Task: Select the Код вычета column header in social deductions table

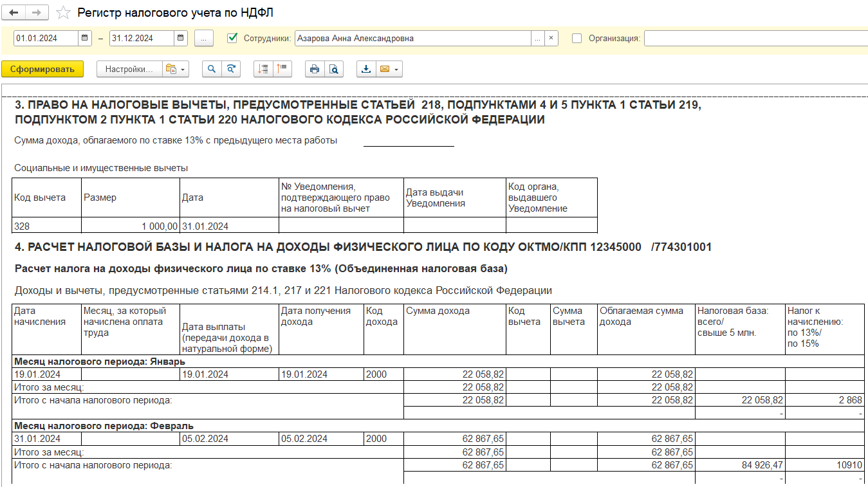Action: [47, 198]
